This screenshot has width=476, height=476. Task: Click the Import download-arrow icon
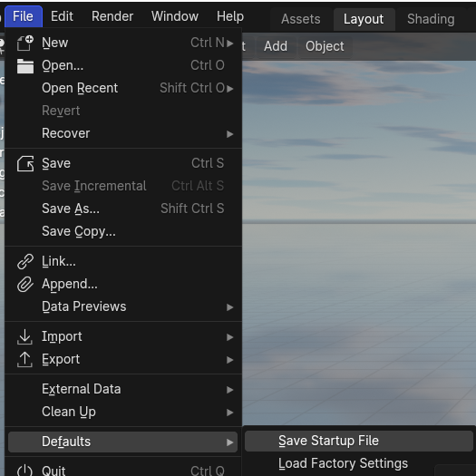point(24,337)
